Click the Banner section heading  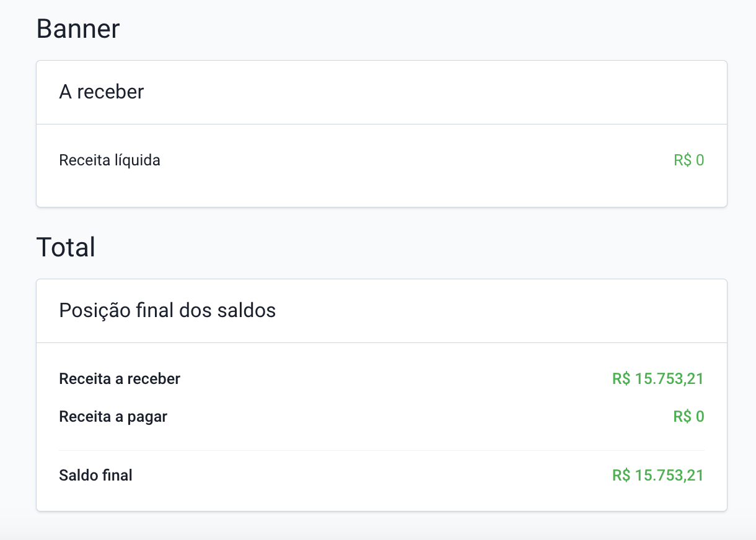tap(78, 29)
